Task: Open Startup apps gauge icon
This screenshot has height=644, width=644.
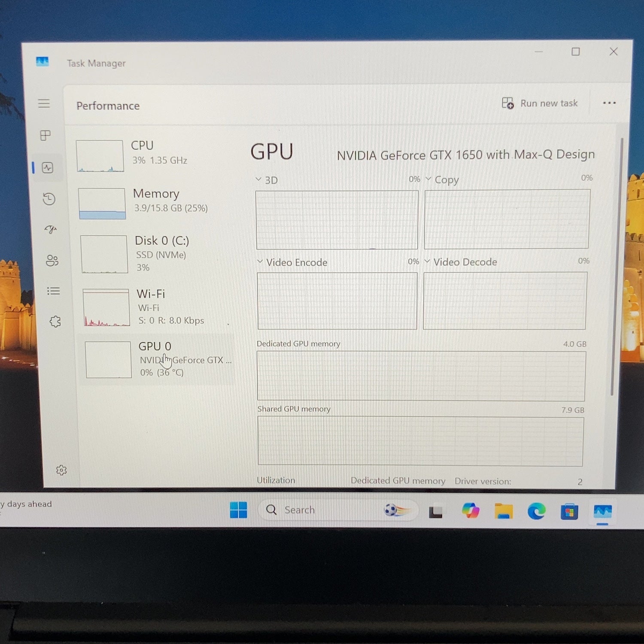Action: 51,229
